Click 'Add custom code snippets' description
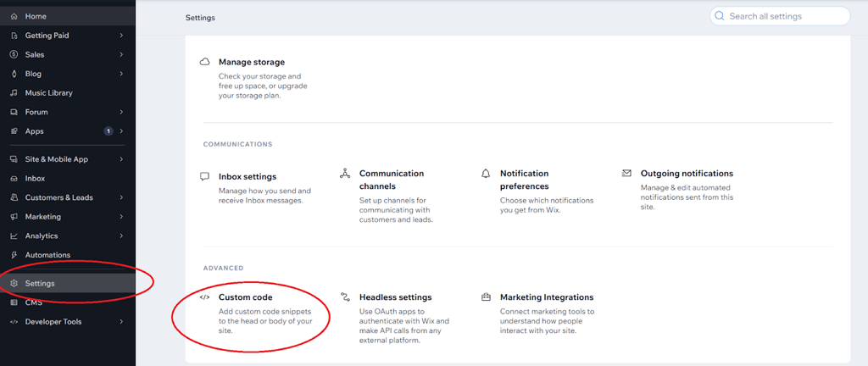This screenshot has height=366, width=868. click(265, 321)
